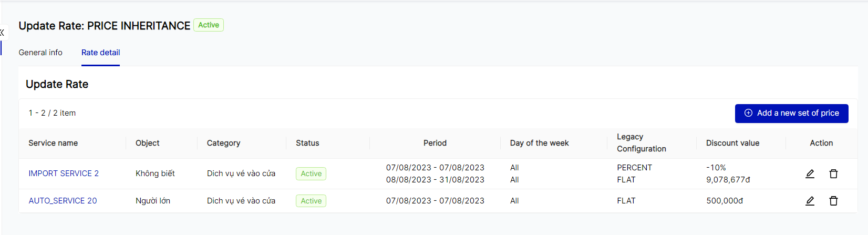Image resolution: width=868 pixels, height=235 pixels.
Task: Click the Active badge beside the title
Action: [209, 25]
